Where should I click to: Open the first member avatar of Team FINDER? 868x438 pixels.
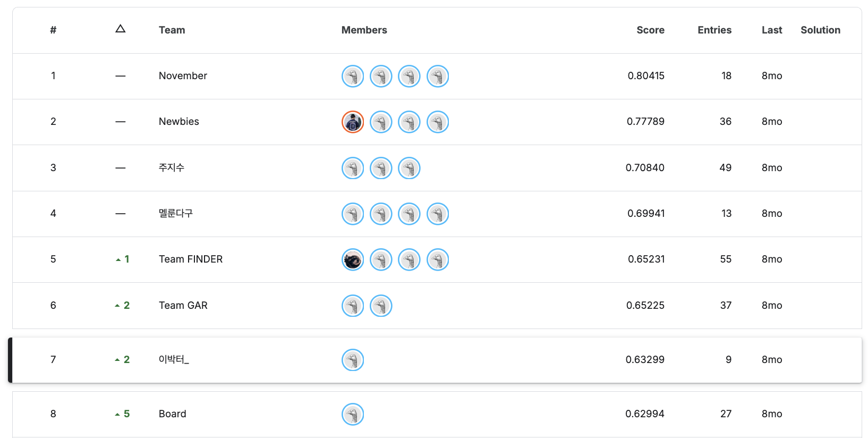353,259
